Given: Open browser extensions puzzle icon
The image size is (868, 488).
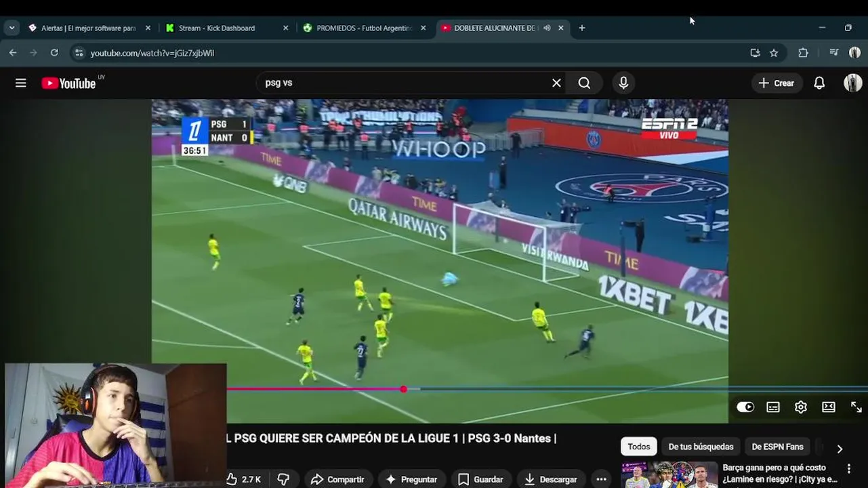Looking at the screenshot, I should 803,53.
